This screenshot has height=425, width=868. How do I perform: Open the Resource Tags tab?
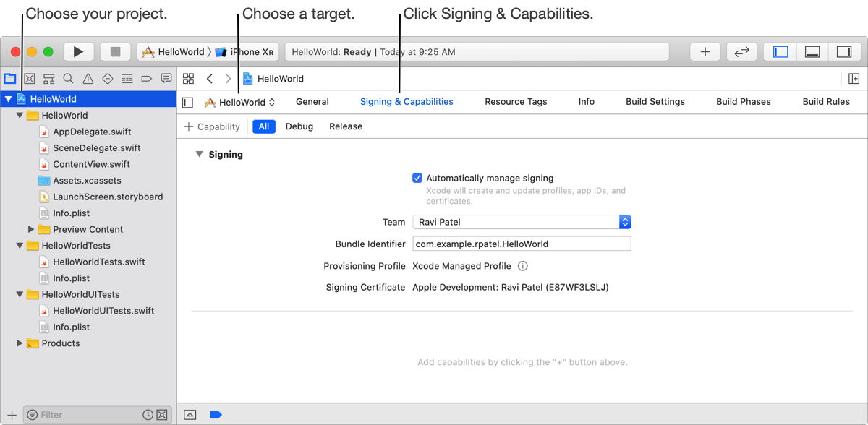(x=516, y=102)
